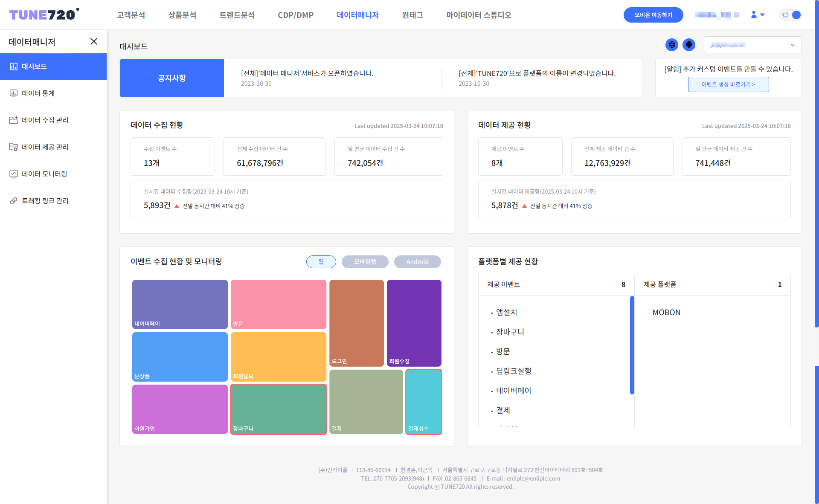Click the cyan 결제취소 treemap tile
This screenshot has height=504, width=819.
point(424,402)
